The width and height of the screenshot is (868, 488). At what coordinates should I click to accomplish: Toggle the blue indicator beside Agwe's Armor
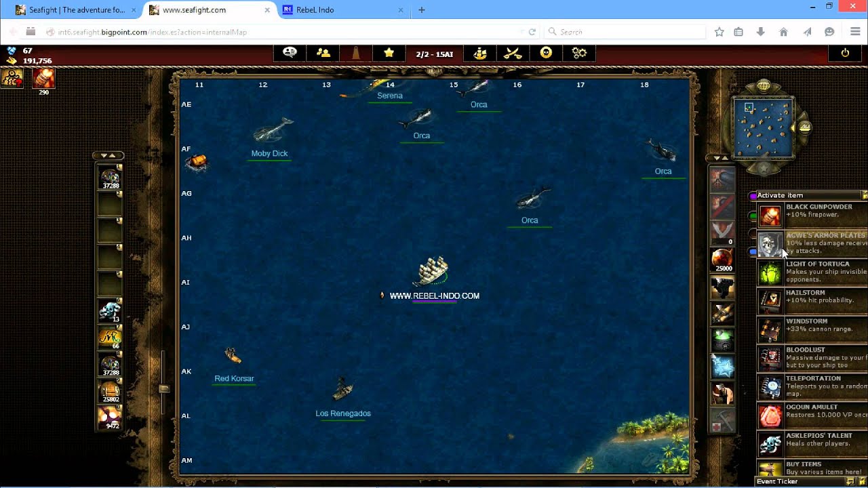tap(753, 251)
